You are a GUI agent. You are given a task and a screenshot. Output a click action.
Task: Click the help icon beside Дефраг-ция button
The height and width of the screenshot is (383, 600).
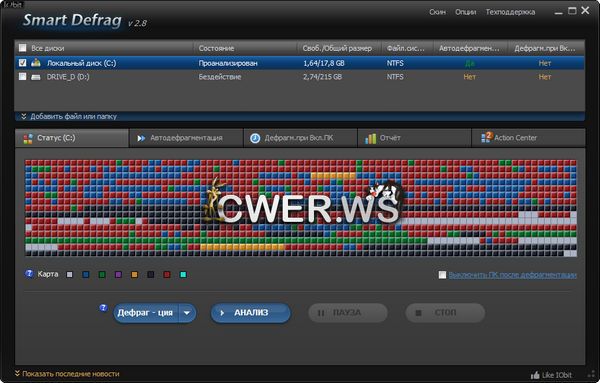click(103, 308)
